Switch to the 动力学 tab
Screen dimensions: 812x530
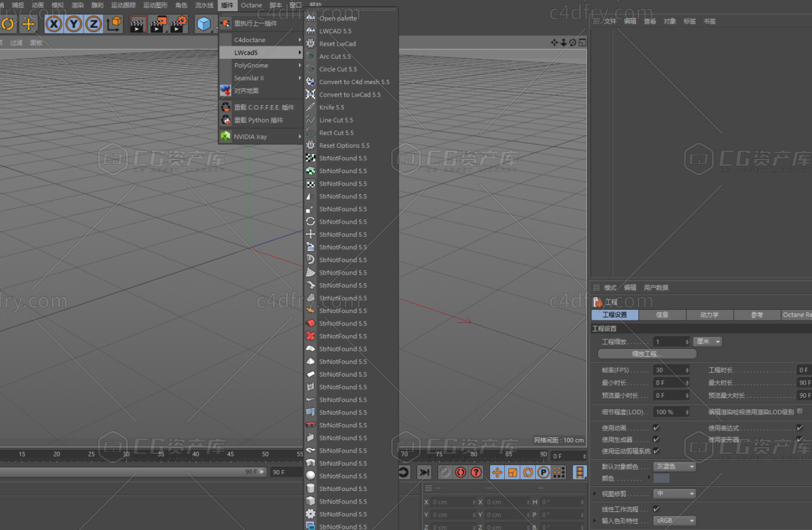[x=709, y=315]
